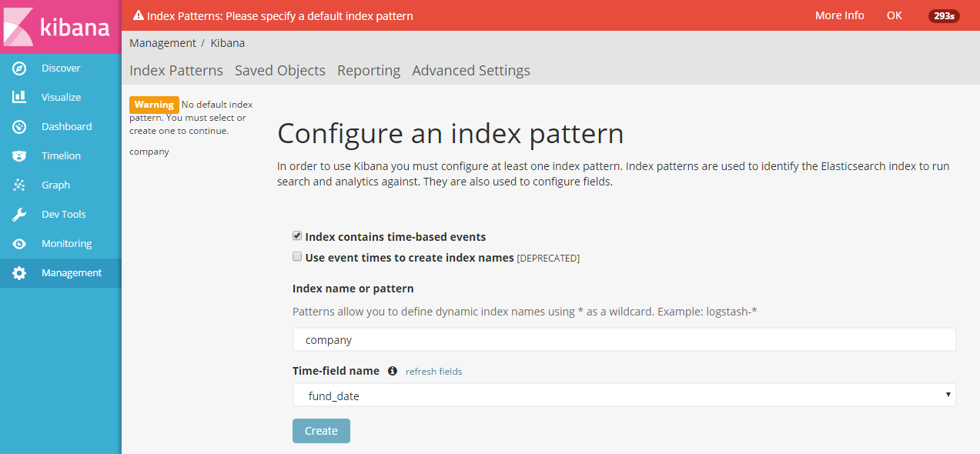Open Dev Tools via wrench icon

pyautogui.click(x=19, y=215)
